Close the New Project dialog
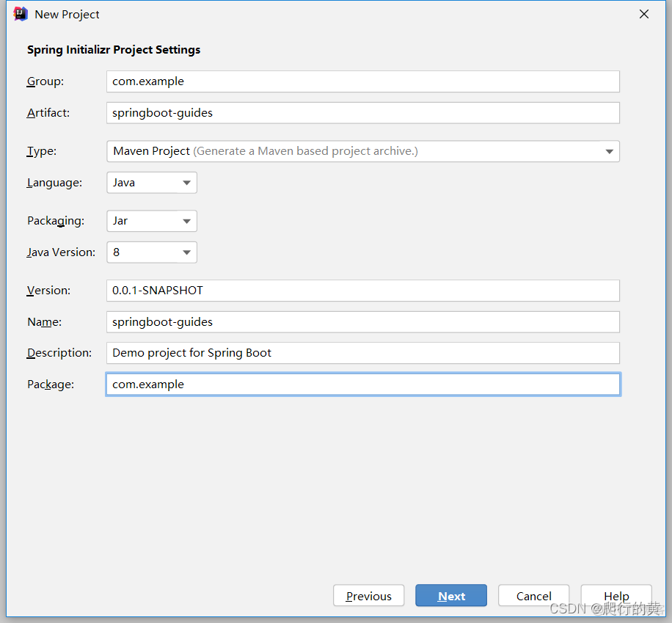Viewport: 672px width, 623px height. (644, 14)
